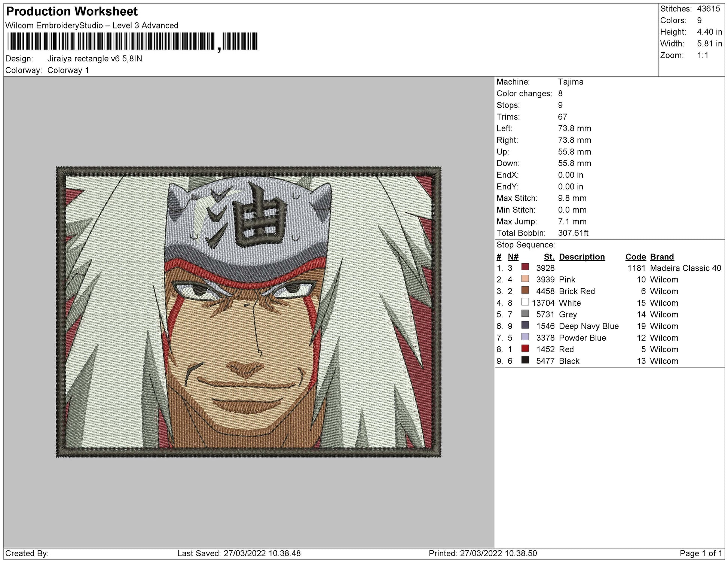This screenshot has width=728, height=563.
Task: Click the 'Powder Blue' description
Action: click(x=582, y=338)
